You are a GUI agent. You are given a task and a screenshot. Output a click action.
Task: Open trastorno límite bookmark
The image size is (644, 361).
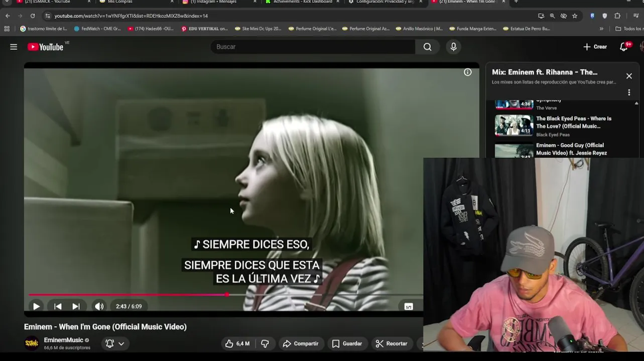coord(43,29)
